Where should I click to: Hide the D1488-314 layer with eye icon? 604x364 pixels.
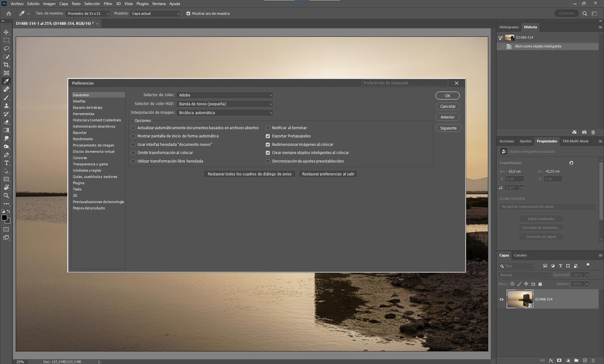pos(501,299)
